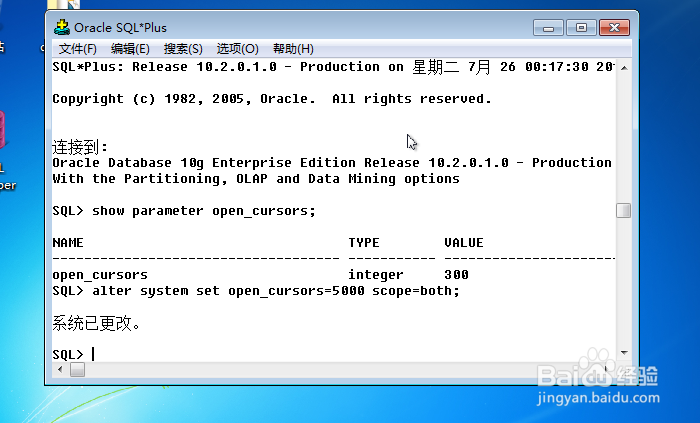Screen dimensions: 700x423
Task: Click the vertical scrollbar thumb
Action: (x=624, y=210)
